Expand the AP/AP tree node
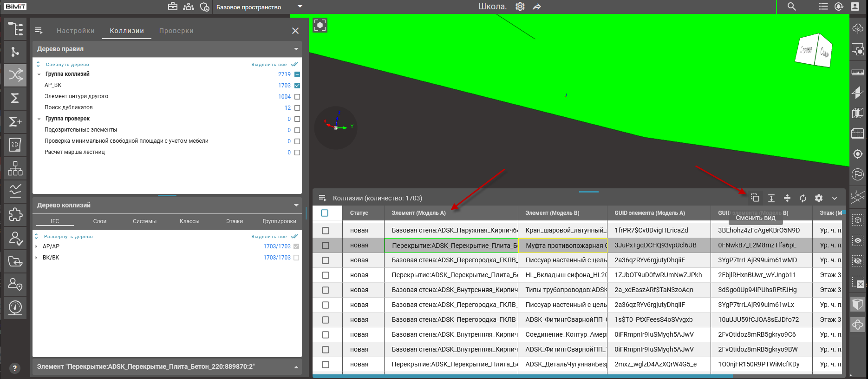 click(37, 246)
